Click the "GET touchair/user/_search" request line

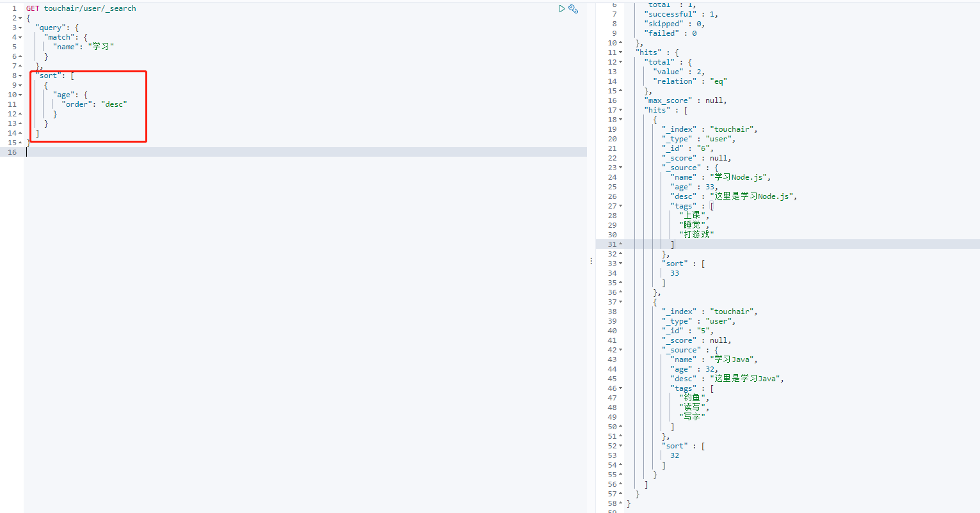tap(81, 8)
